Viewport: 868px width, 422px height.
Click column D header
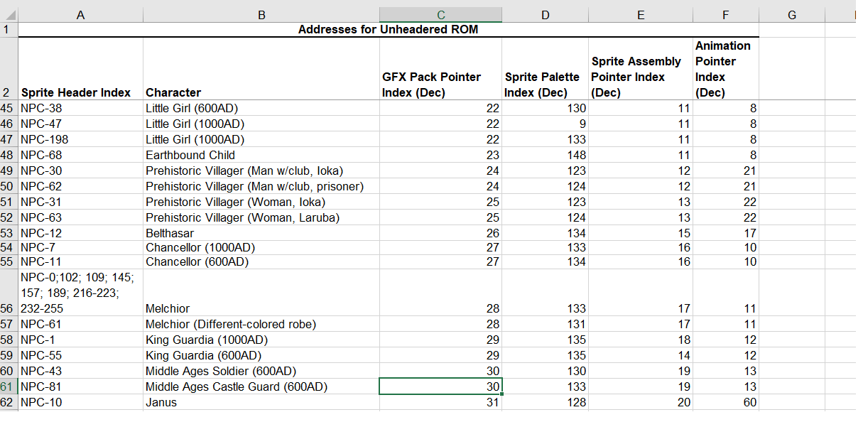[545, 14]
